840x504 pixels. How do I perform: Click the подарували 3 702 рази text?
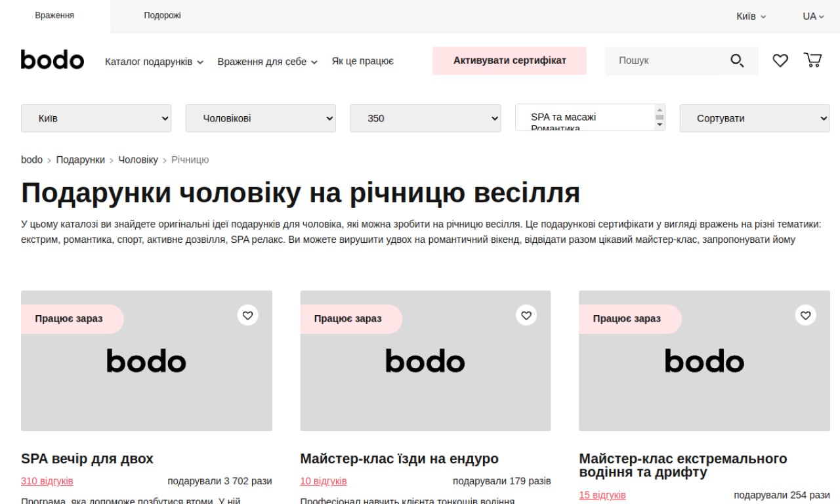coord(220,481)
